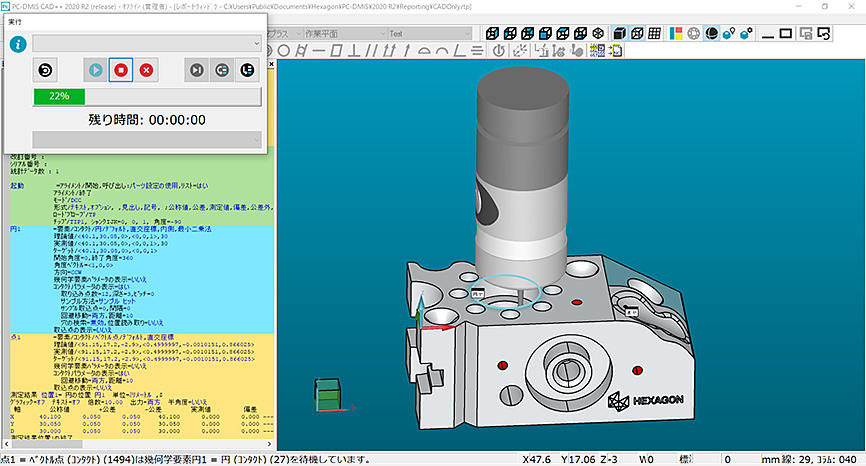Select the angle dimension icon
The image size is (866, 466).
[460, 51]
